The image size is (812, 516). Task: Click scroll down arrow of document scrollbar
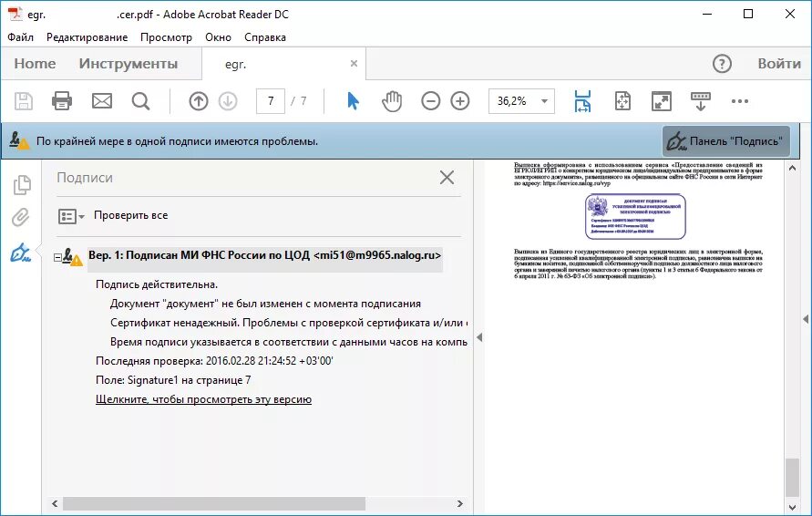click(792, 507)
